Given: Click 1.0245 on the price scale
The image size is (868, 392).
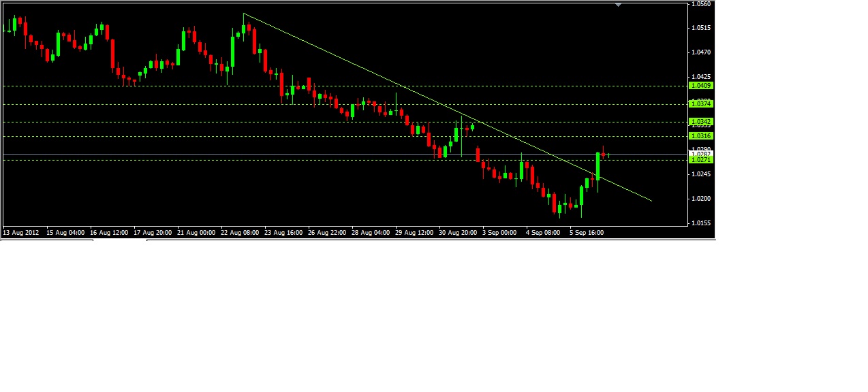Looking at the screenshot, I should [701, 174].
